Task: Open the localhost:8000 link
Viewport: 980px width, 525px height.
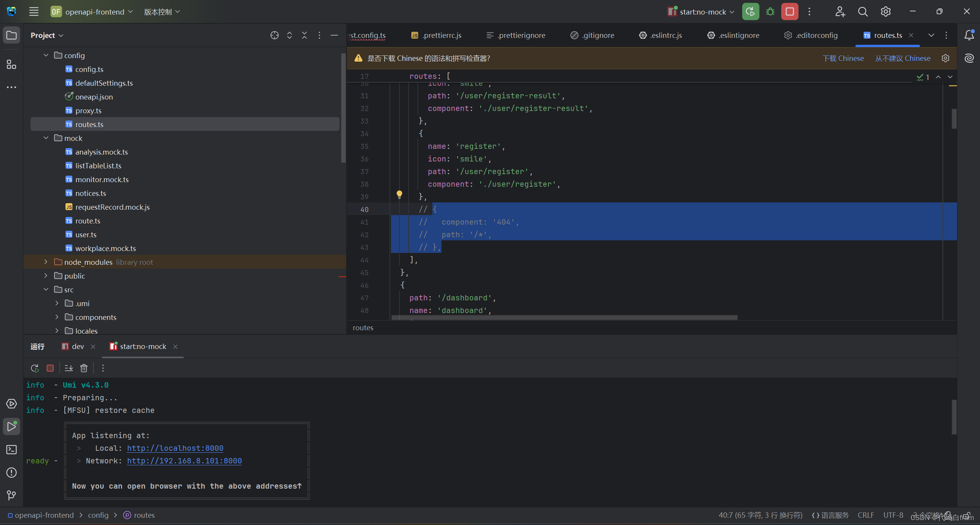Action: click(x=175, y=448)
